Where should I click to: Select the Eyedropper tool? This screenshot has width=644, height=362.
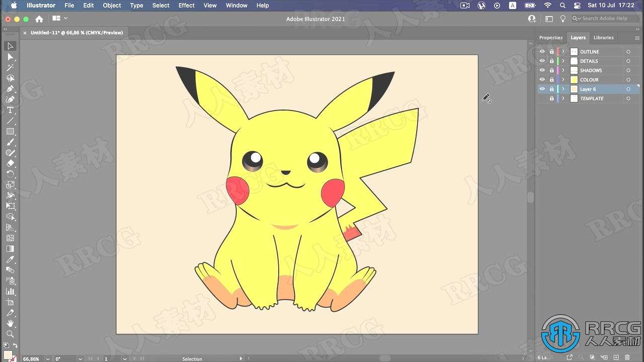tap(10, 259)
